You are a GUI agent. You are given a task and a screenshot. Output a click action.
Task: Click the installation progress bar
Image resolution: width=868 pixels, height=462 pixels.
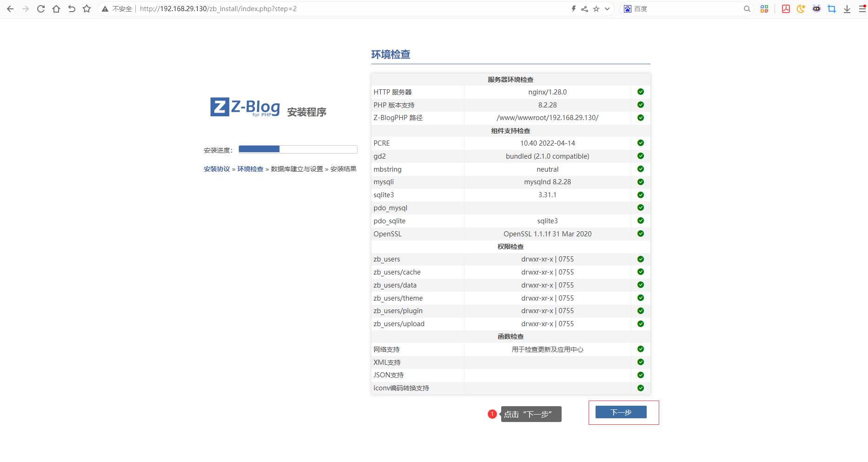click(298, 149)
